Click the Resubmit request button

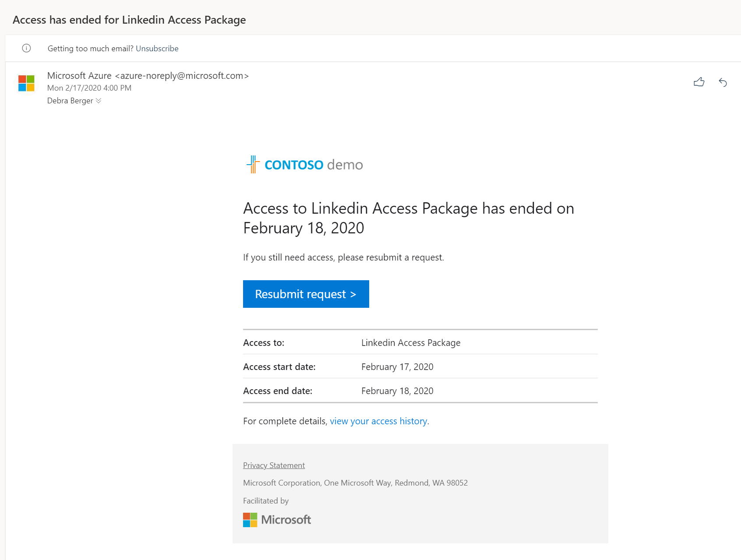tap(306, 294)
